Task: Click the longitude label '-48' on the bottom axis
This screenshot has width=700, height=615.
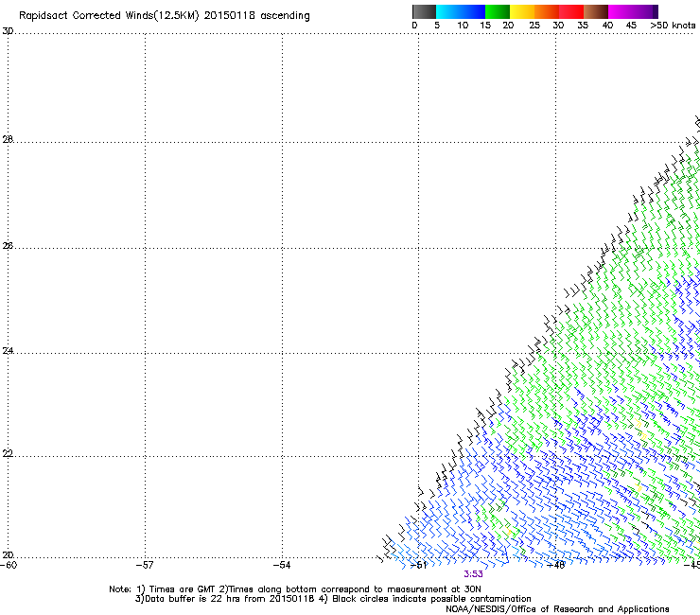Action: [x=556, y=566]
